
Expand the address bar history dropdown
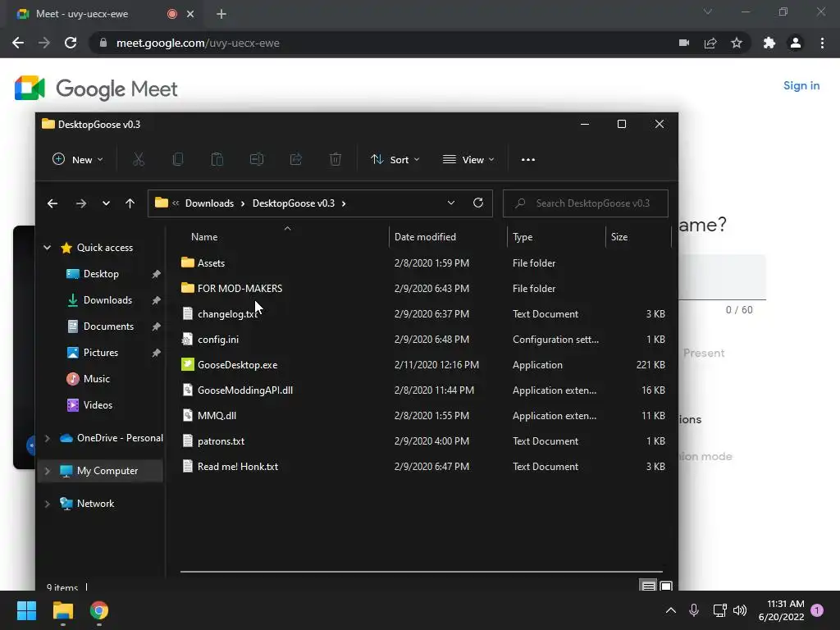tap(451, 203)
